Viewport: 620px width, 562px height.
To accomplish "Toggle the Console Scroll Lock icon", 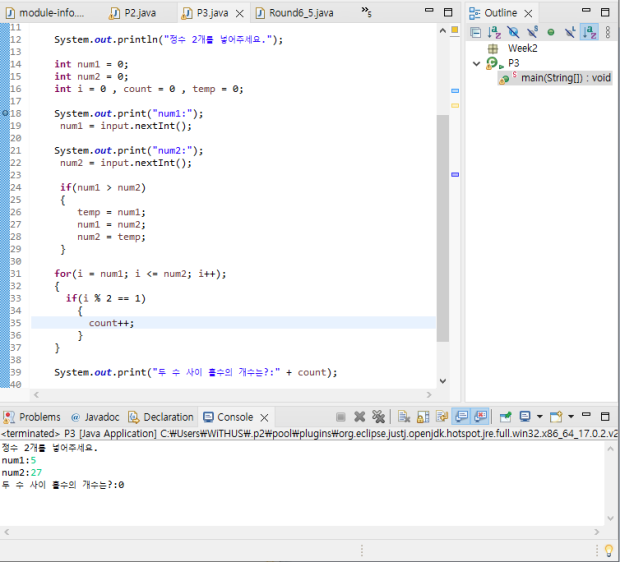I will point(424,417).
